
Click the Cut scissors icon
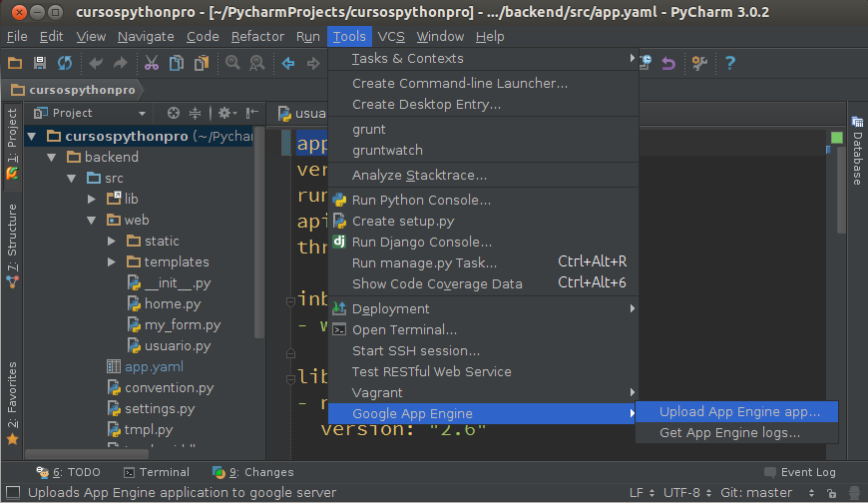(x=151, y=63)
